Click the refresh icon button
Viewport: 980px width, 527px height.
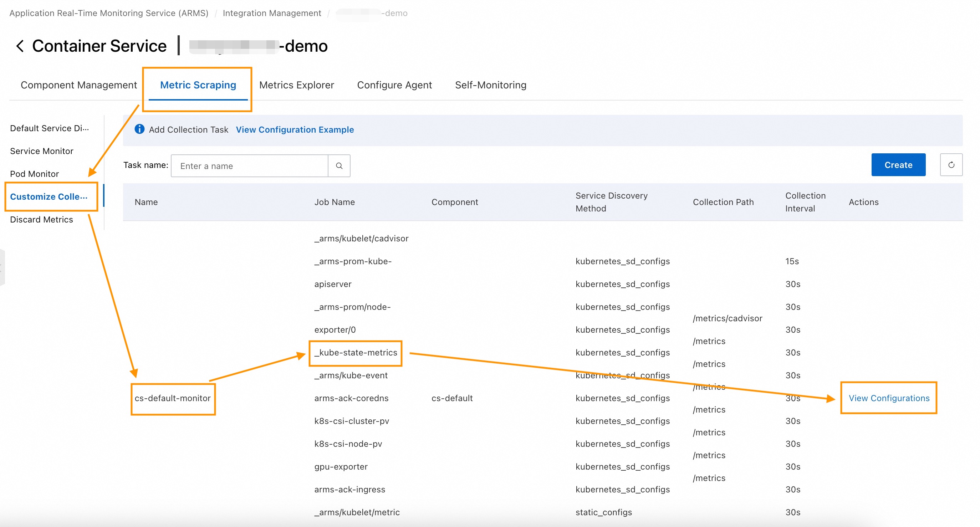[x=951, y=165]
